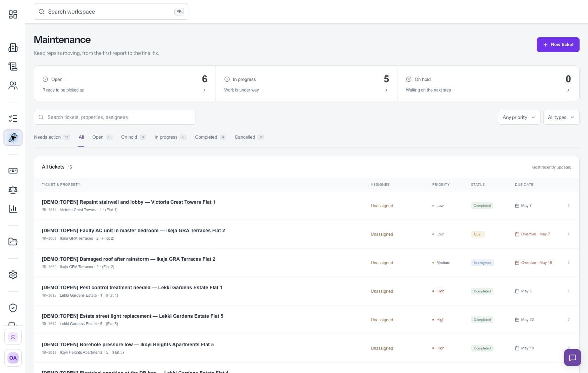Open Damaged roof ticket via row chevron

click(x=568, y=263)
